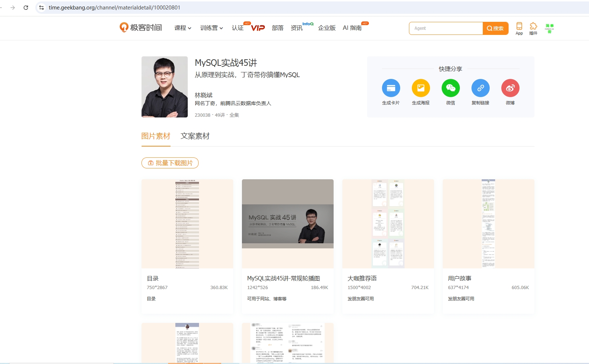Image resolution: width=589 pixels, height=364 pixels.
Task: Click the 360.83K file size
Action: pos(219,288)
